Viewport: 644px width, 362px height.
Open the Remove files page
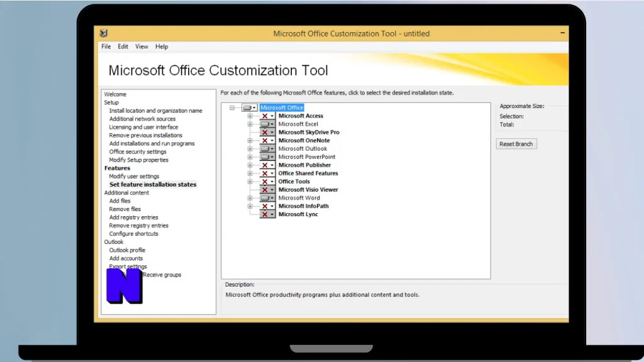pos(125,209)
